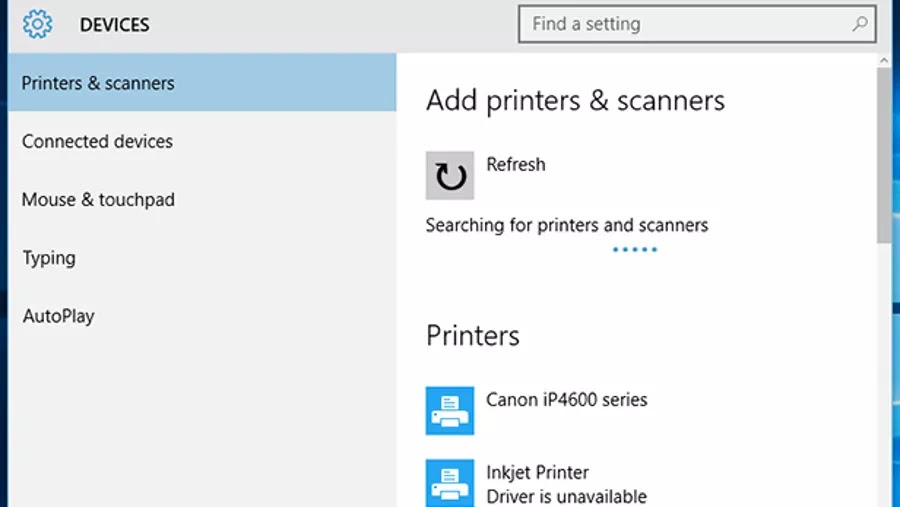Click Canon iP4600 series text
Image resolution: width=900 pixels, height=507 pixels.
point(567,400)
